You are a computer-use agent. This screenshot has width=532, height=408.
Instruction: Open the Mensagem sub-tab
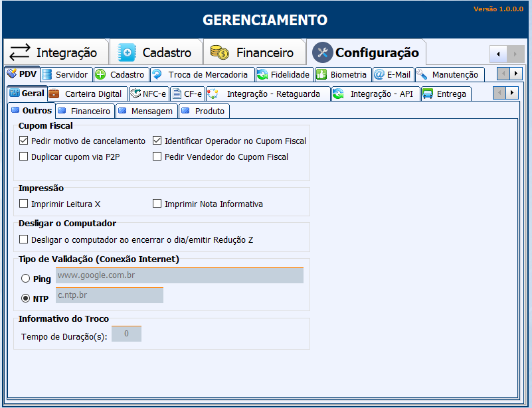pos(147,111)
